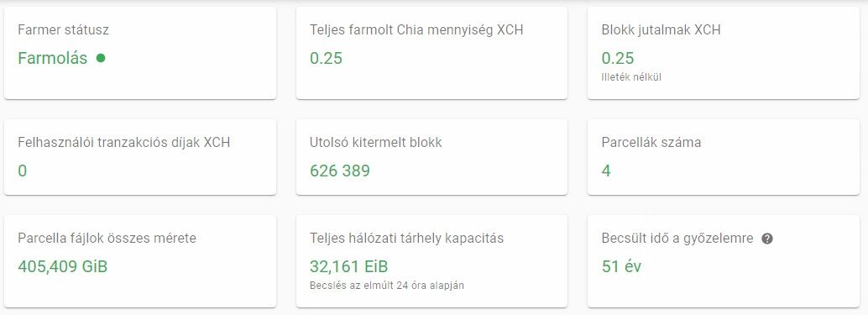Screen dimensions: 868x315
Task: Open the Farmer státusz card
Action: (140, 53)
